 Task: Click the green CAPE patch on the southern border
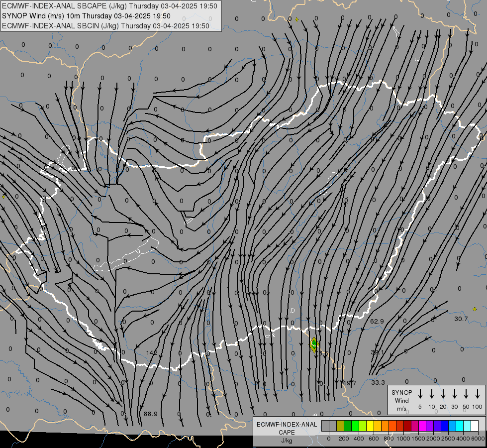click(314, 344)
